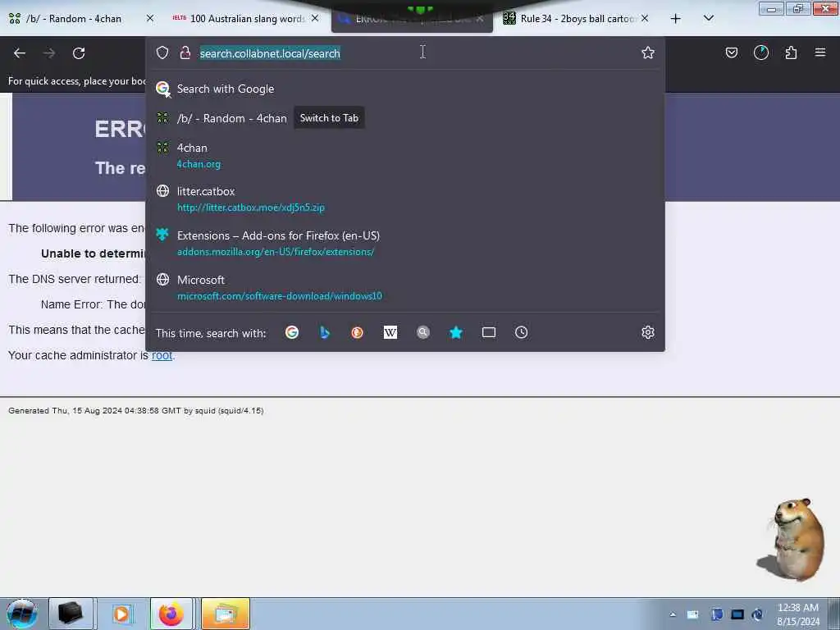
Task: Select Extensions – Add-ons for Firefox suggestion
Action: pos(405,243)
